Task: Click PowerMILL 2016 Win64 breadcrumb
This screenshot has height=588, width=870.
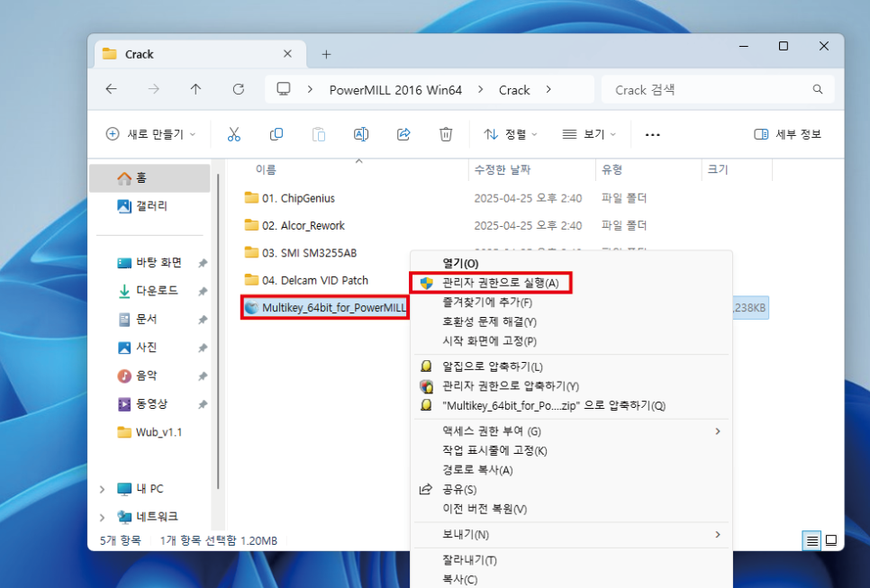Action: (395, 90)
